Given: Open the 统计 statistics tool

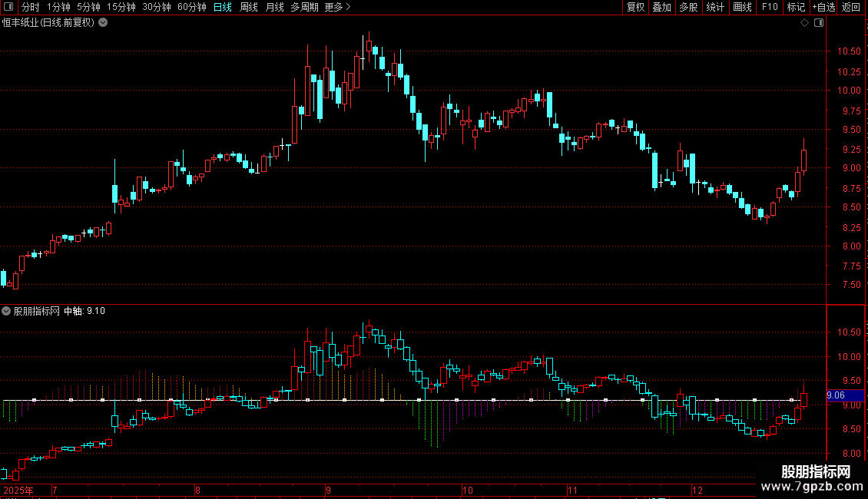Looking at the screenshot, I should (714, 7).
